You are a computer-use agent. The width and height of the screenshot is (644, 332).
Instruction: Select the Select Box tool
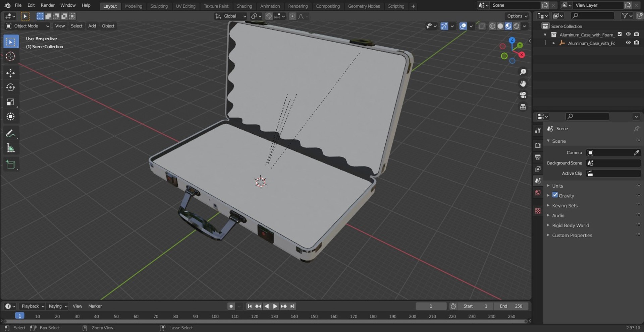click(x=11, y=42)
